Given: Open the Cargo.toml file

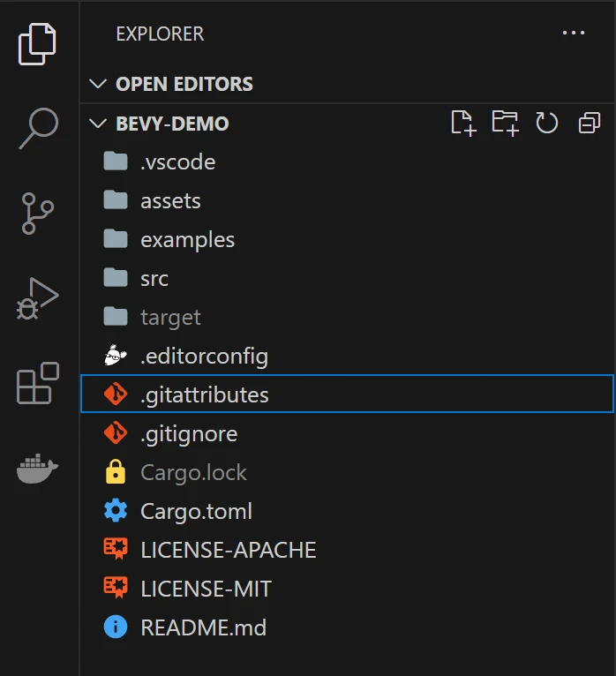Looking at the screenshot, I should pyautogui.click(x=196, y=512).
